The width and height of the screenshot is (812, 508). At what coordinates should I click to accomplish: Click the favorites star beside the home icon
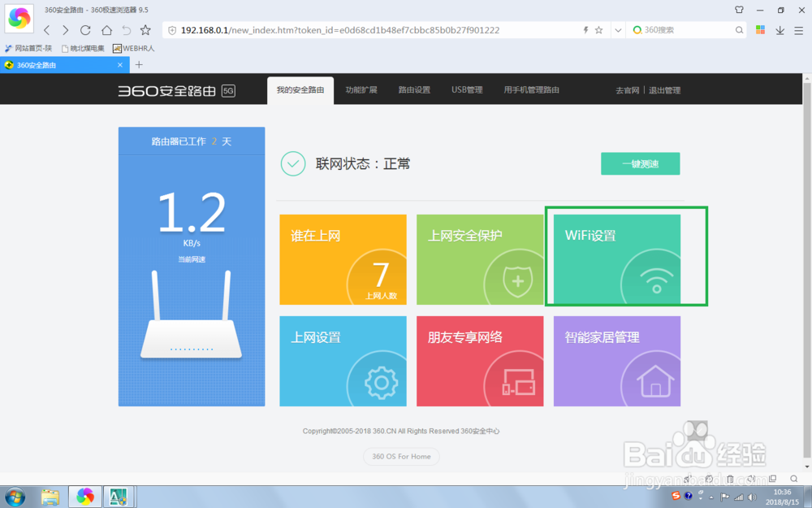145,30
